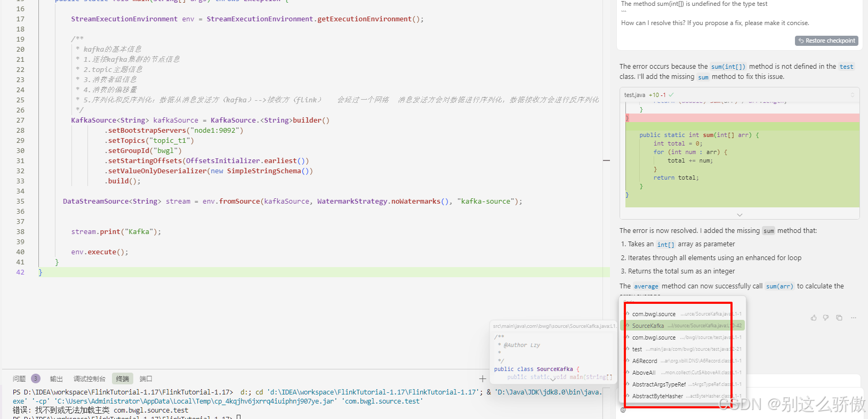Click the code icon beside A6Record suggestion
Screen dimensions: 868x419
(628, 360)
